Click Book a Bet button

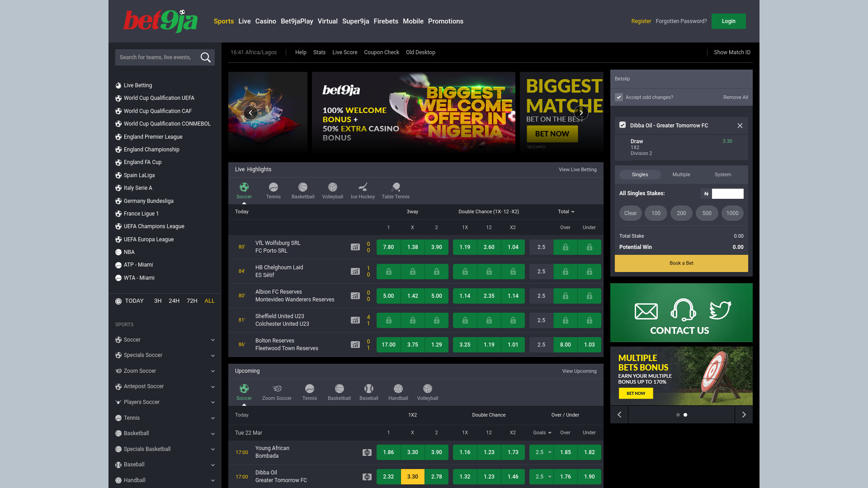pos(681,263)
